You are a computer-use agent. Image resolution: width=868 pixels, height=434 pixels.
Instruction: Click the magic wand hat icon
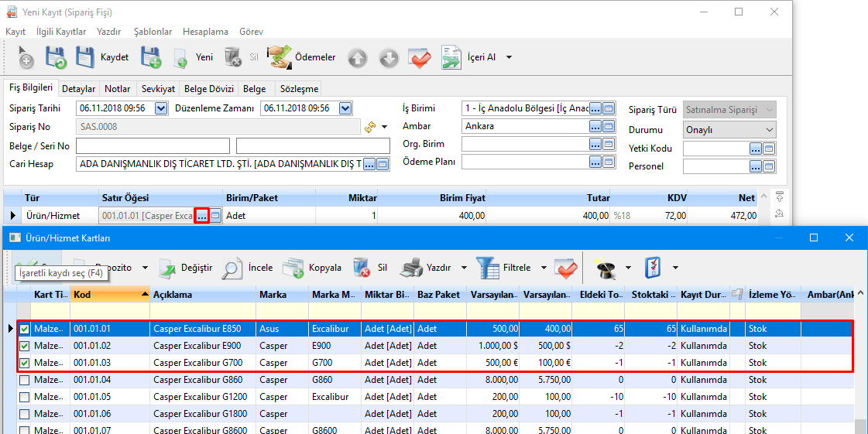click(605, 268)
